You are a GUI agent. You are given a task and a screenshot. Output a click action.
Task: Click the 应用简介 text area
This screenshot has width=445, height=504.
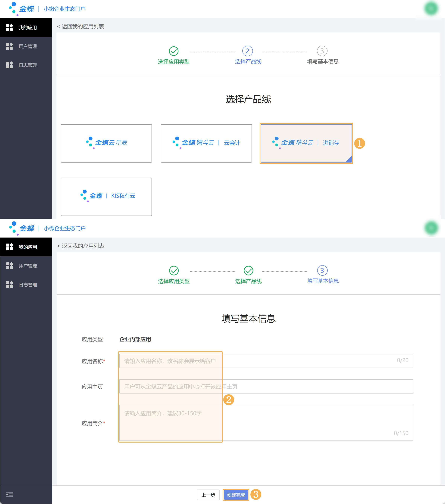click(266, 423)
